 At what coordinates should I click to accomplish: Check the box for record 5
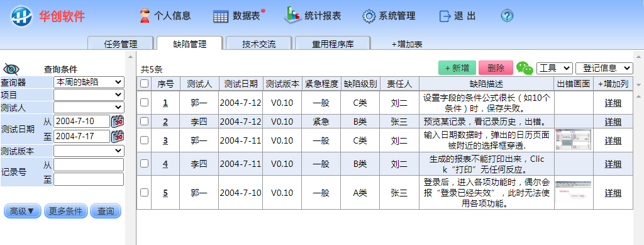tap(144, 192)
